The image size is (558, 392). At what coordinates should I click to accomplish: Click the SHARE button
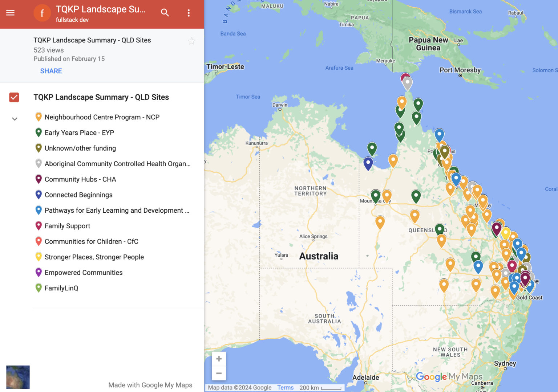(51, 71)
